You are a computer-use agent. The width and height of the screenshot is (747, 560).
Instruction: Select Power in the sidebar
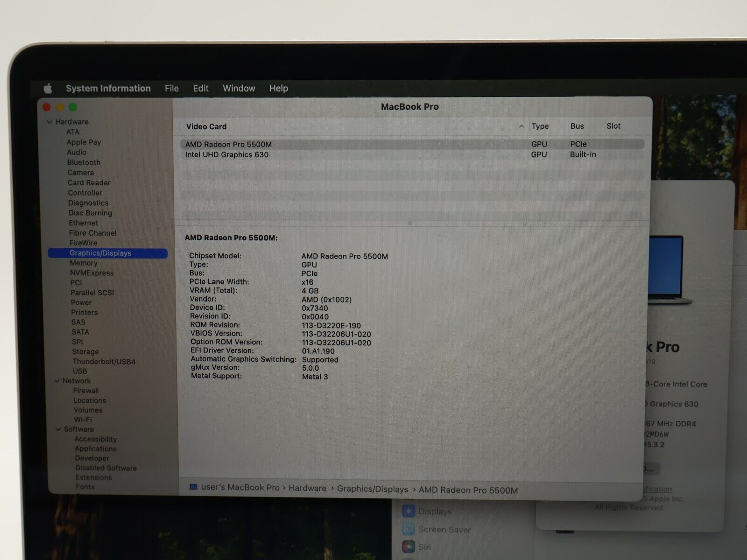click(81, 302)
